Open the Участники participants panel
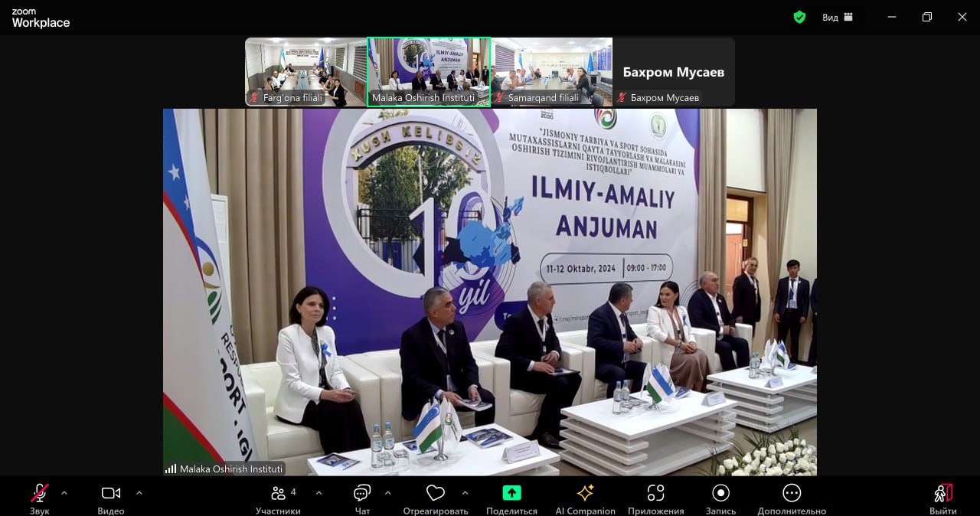980x516 pixels. point(278,498)
